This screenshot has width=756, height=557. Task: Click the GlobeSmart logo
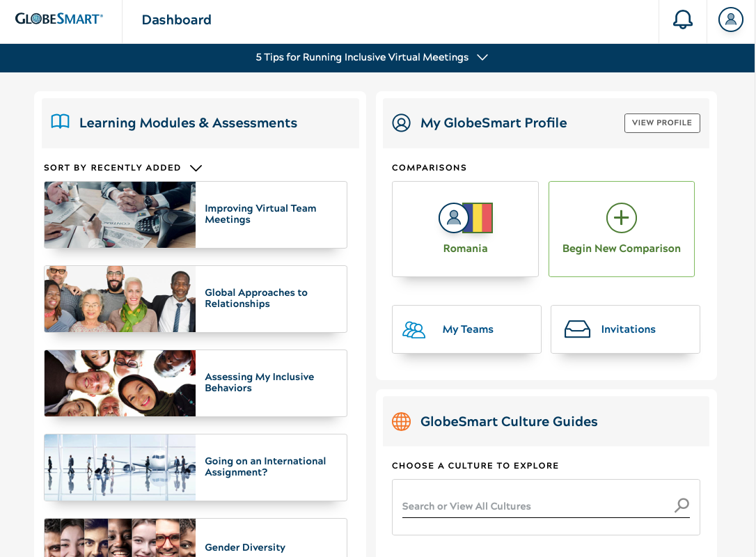tap(58, 19)
